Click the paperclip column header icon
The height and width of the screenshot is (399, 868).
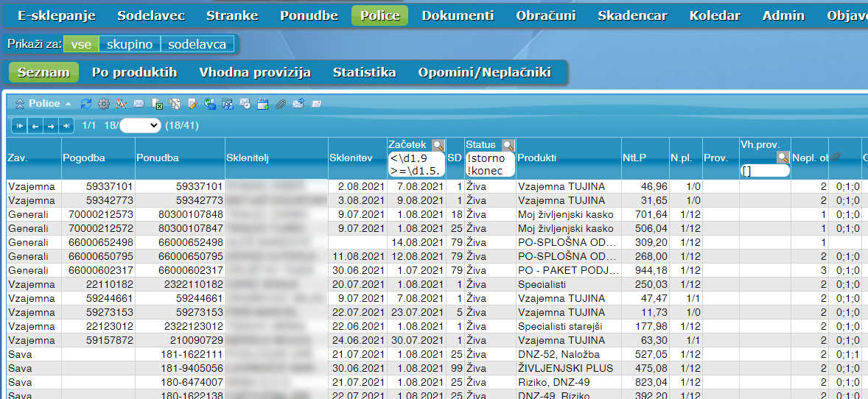click(x=836, y=158)
